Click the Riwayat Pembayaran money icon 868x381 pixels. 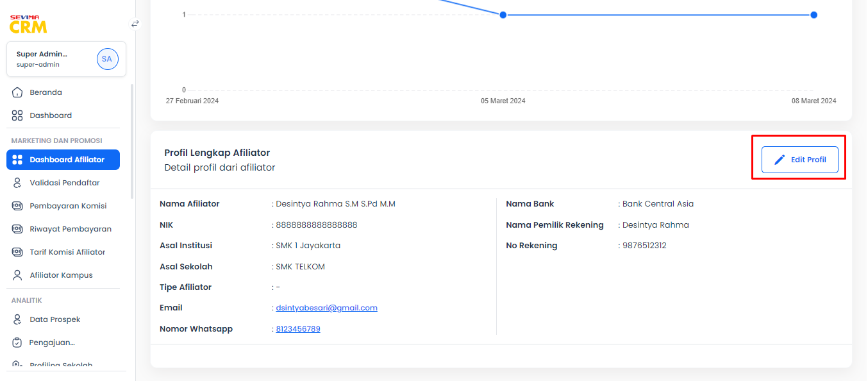[18, 229]
